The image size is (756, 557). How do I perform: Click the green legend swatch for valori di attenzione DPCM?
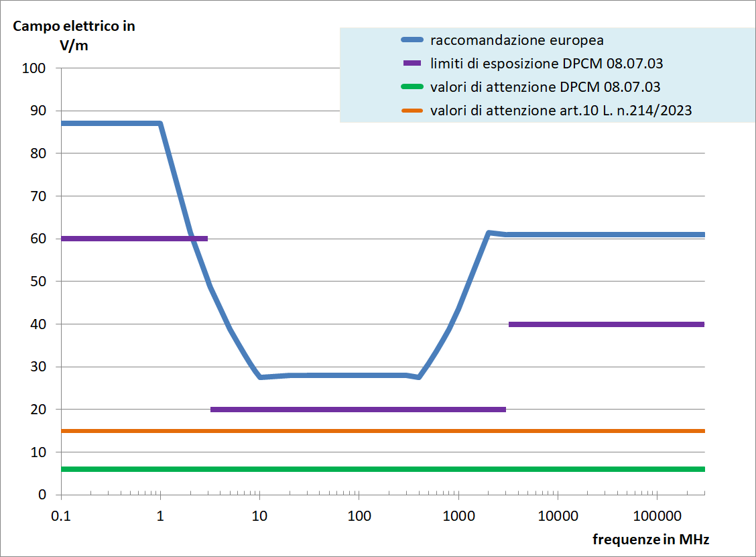coord(412,87)
